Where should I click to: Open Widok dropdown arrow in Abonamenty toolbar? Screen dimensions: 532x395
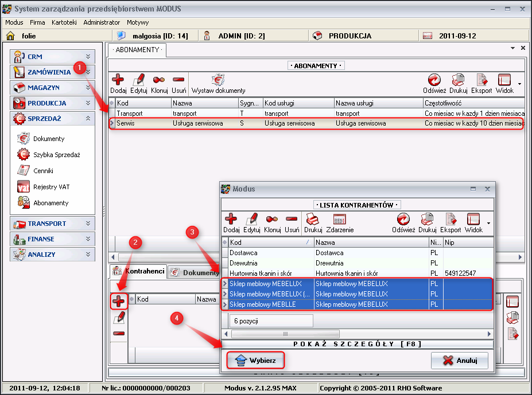coord(519,84)
